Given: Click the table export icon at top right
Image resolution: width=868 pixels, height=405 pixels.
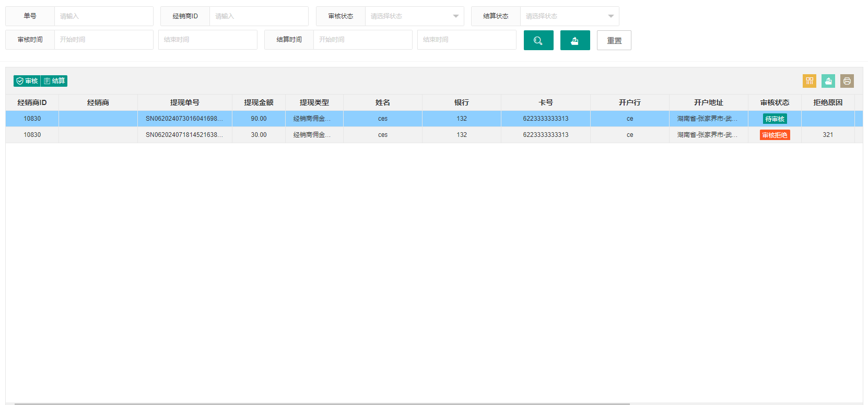Looking at the screenshot, I should pos(828,81).
